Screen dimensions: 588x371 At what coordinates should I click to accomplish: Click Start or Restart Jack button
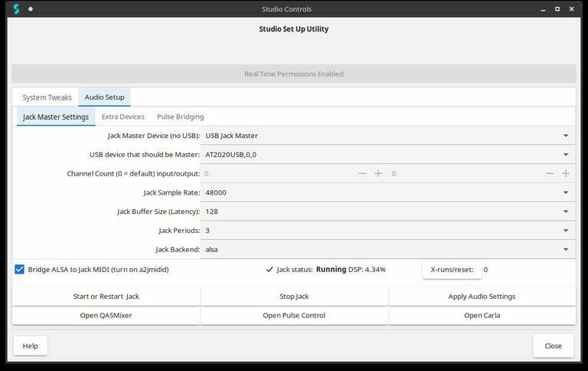pos(106,297)
